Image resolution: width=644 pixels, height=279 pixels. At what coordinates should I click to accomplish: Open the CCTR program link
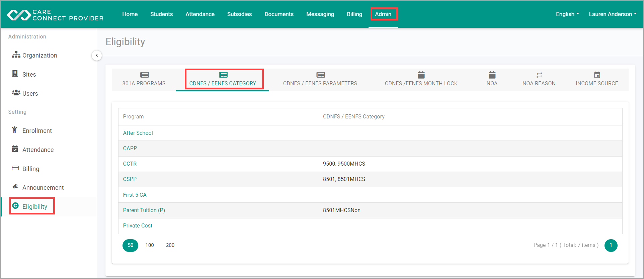coord(130,164)
